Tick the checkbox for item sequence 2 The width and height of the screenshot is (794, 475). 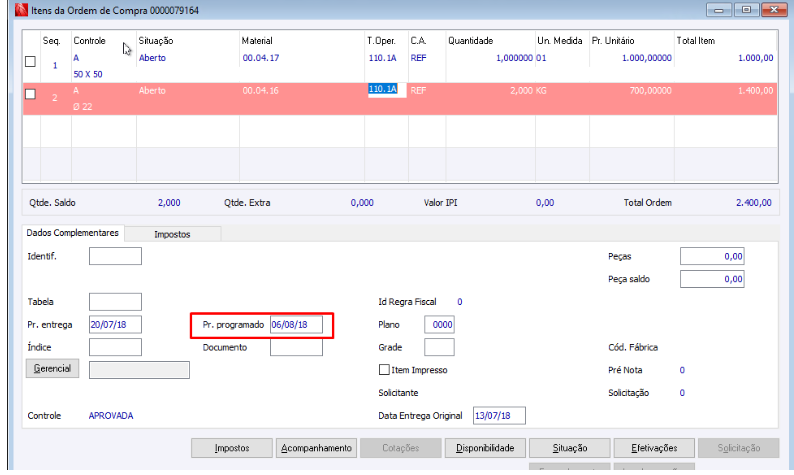tap(30, 94)
